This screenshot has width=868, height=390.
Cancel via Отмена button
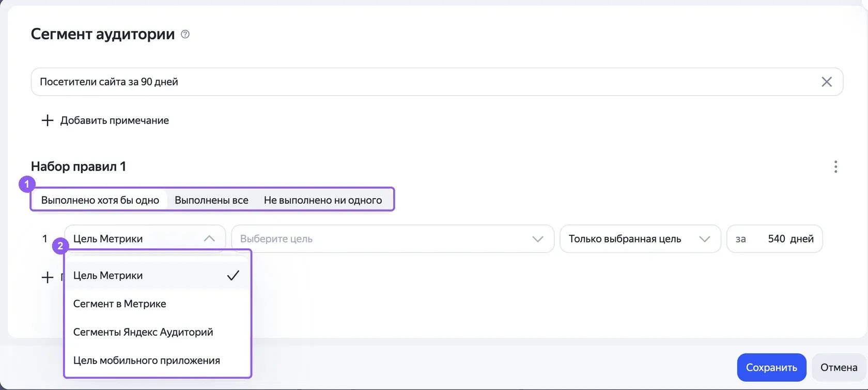(839, 368)
